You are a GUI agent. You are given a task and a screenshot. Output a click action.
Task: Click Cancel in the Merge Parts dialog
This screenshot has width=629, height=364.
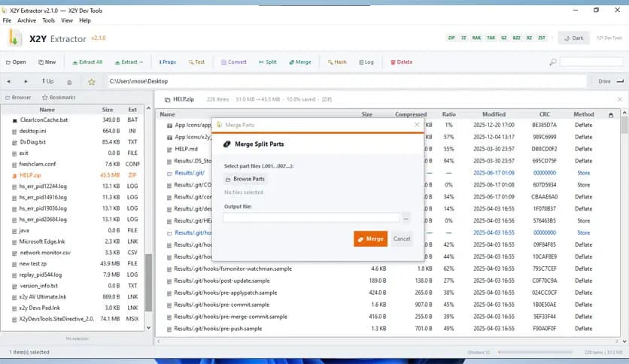point(402,239)
